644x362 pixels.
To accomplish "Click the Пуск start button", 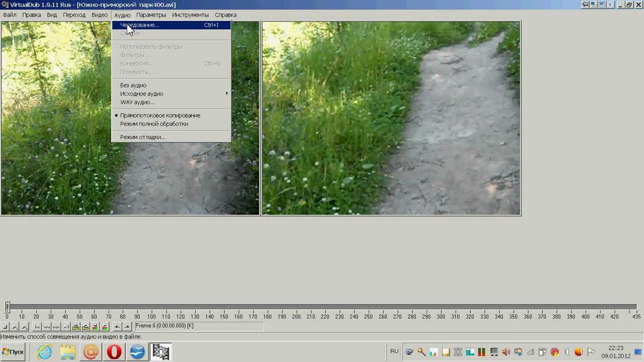I will tap(13, 352).
